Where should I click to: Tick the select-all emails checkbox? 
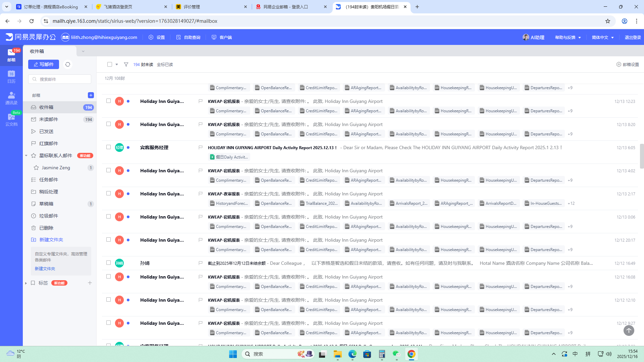pyautogui.click(x=110, y=64)
